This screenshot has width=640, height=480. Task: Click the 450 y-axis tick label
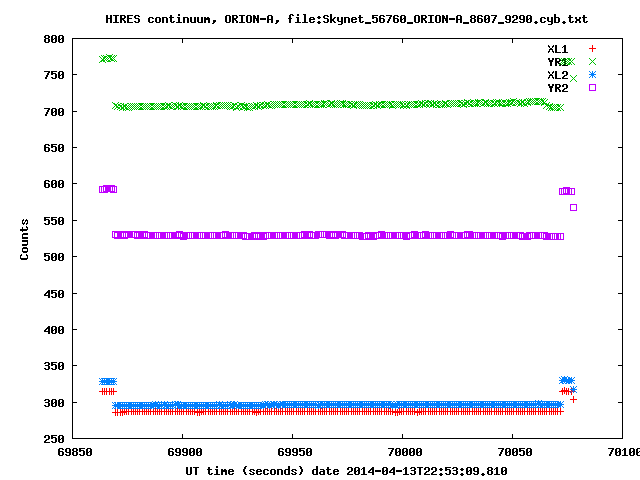[54, 294]
